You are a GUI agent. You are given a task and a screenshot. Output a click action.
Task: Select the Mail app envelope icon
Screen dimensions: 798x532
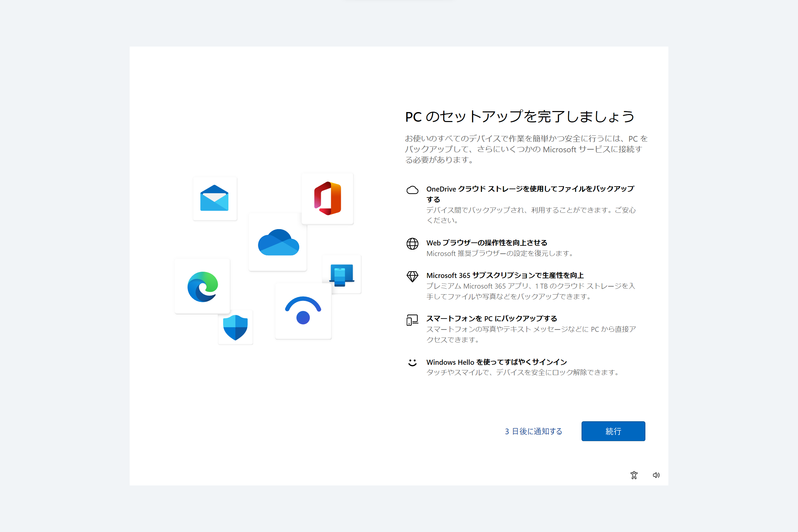coord(215,199)
